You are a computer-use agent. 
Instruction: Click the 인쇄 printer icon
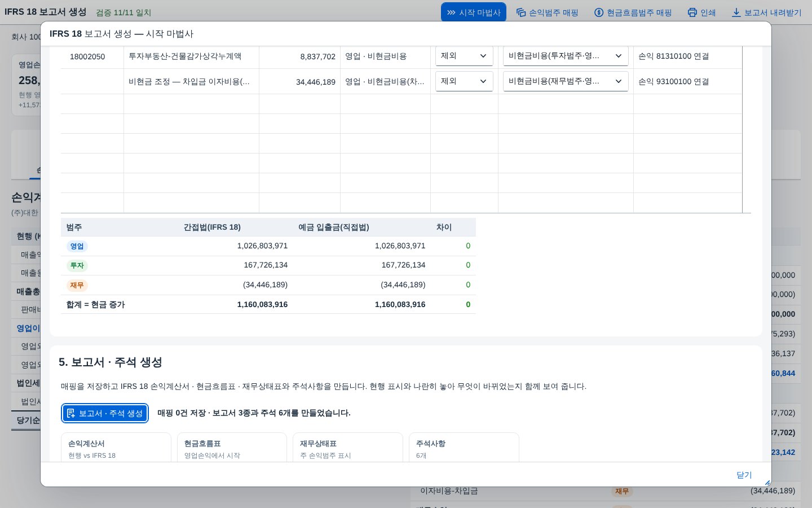coord(692,12)
